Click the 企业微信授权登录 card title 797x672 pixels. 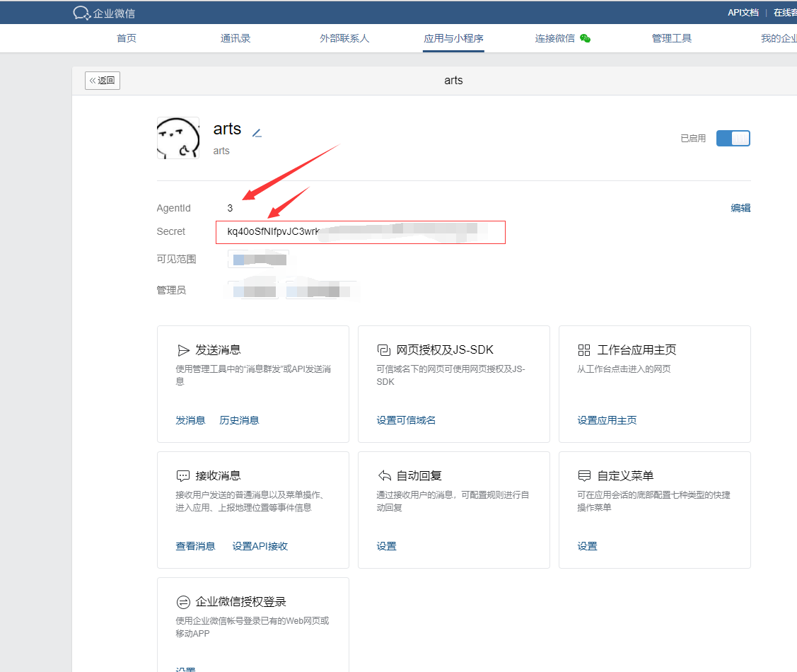coord(240,602)
